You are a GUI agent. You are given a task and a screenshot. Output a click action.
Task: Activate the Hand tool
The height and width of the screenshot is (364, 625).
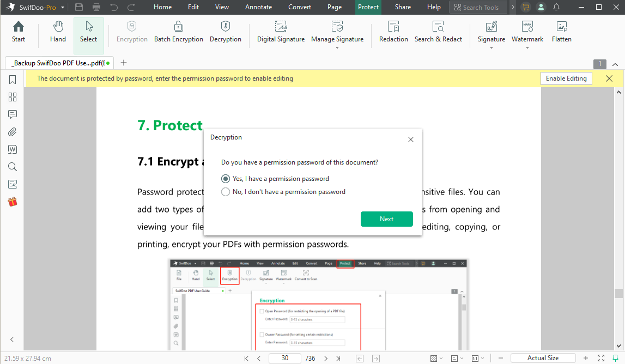tap(58, 32)
